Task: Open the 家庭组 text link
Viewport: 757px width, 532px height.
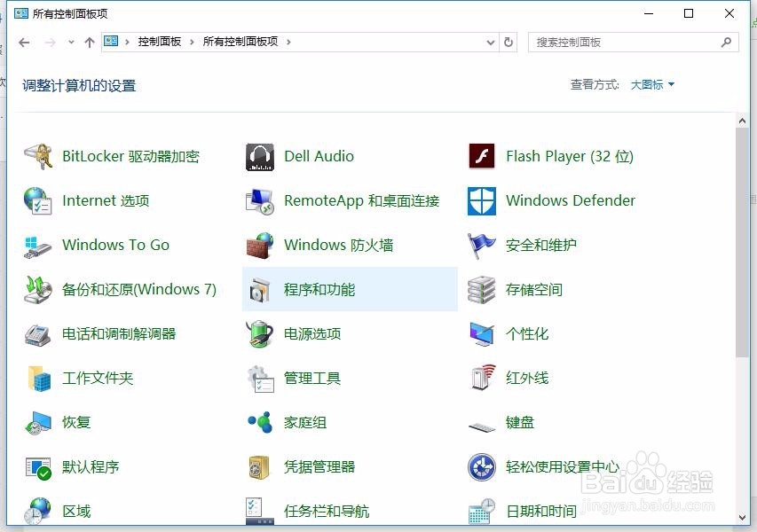Action: [x=305, y=423]
